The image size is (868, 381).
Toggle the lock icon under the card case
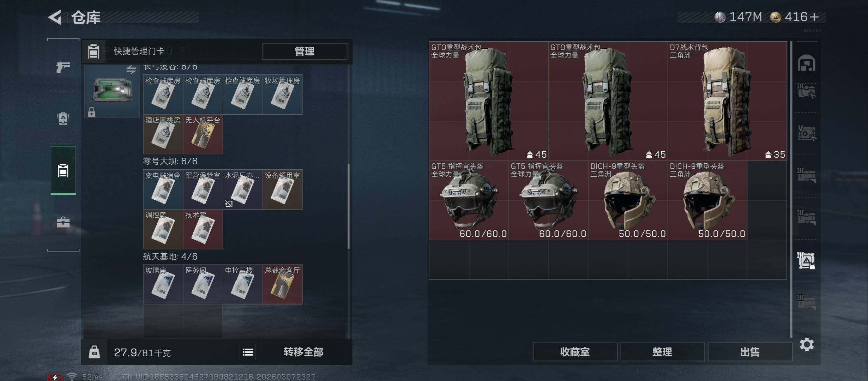pyautogui.click(x=91, y=112)
